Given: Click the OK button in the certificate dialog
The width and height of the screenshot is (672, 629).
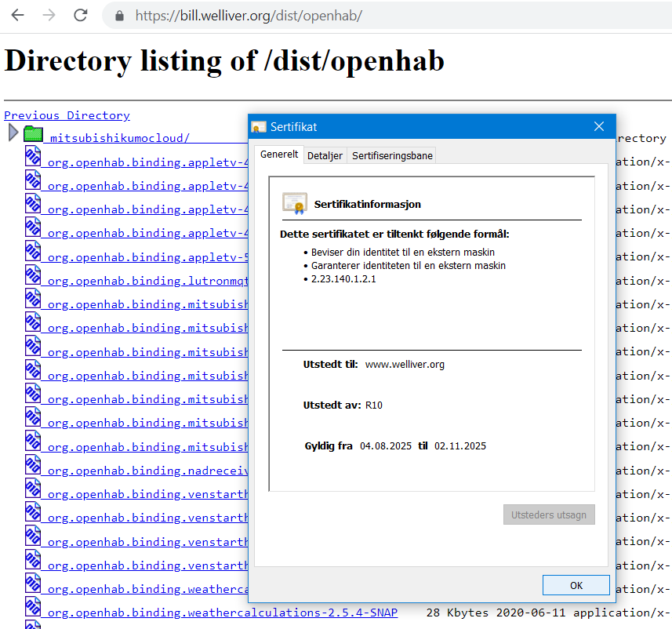Looking at the screenshot, I should click(x=576, y=585).
